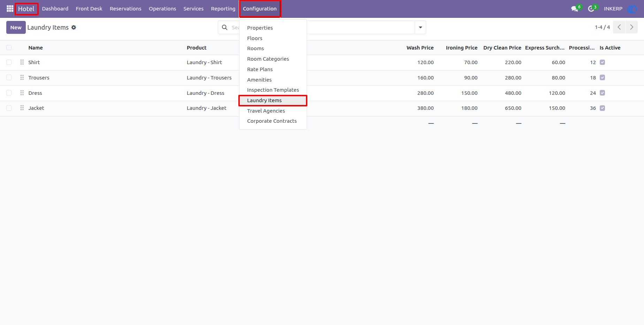Image resolution: width=644 pixels, height=325 pixels.
Task: Tick the checkbox for Trousers row
Action: [9, 77]
